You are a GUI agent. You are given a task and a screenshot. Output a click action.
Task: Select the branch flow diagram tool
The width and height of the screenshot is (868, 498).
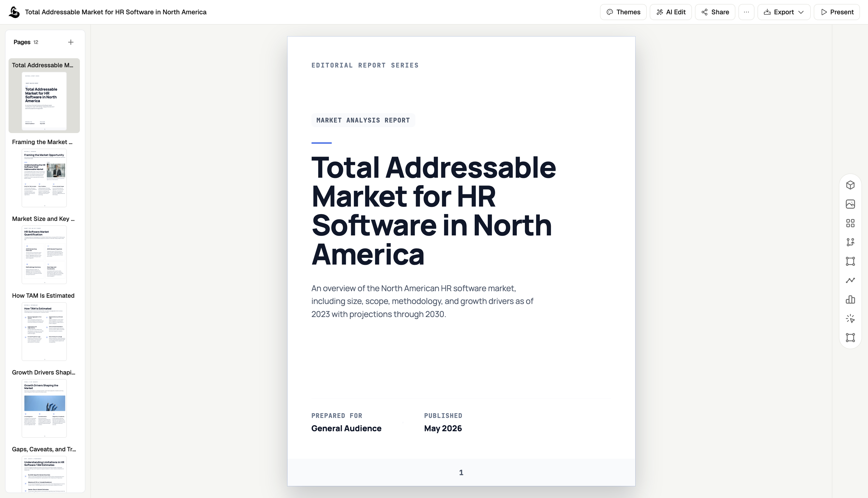pos(850,242)
